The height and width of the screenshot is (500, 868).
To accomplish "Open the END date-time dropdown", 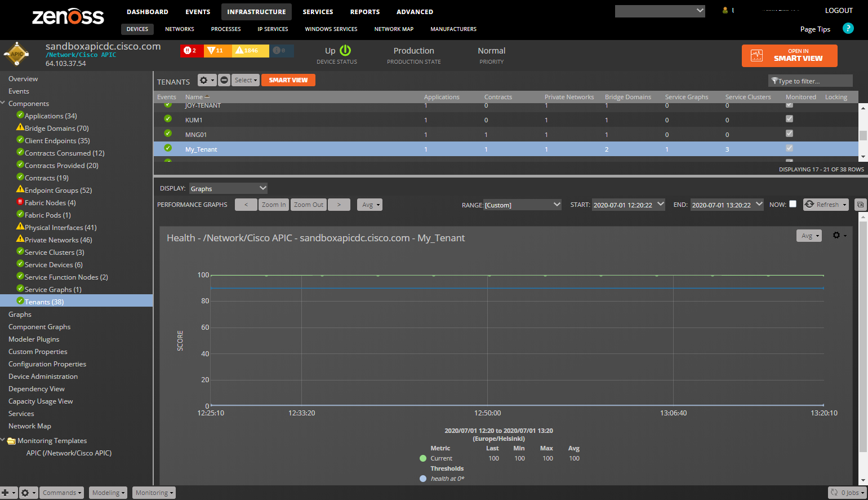I will [x=727, y=205].
